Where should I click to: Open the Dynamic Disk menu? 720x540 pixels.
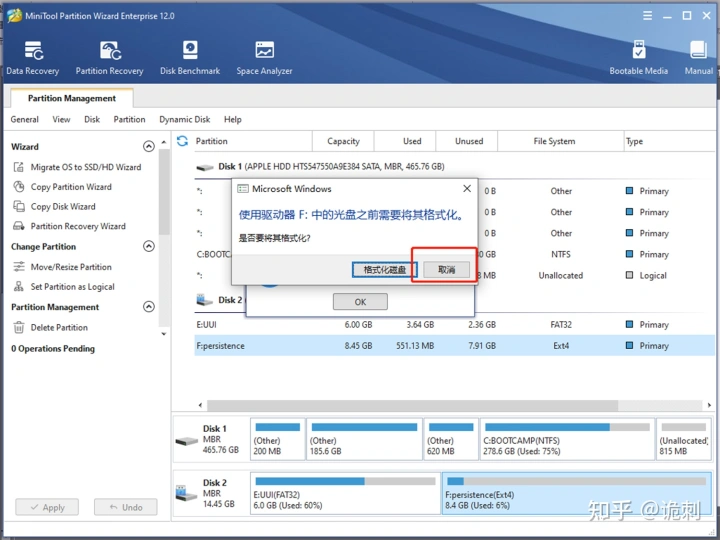pos(185,119)
